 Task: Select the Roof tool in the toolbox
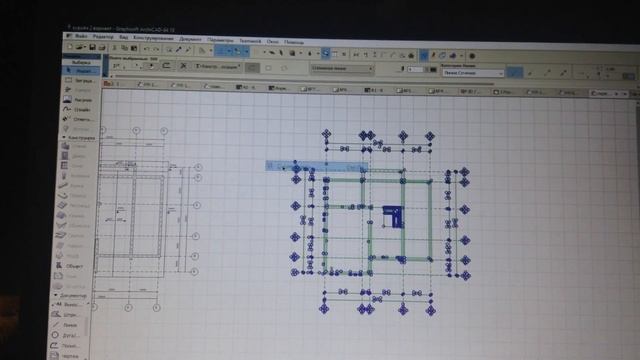click(x=72, y=216)
